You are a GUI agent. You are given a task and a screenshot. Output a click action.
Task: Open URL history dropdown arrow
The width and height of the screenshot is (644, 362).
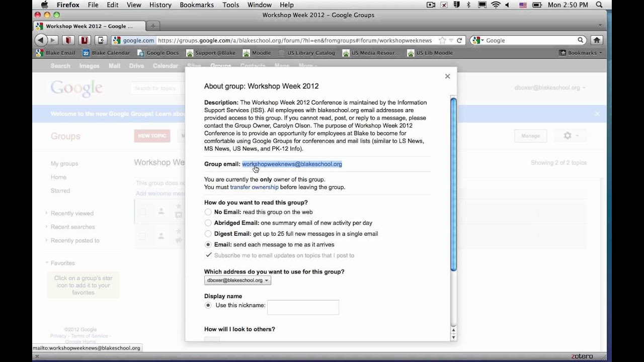click(451, 40)
